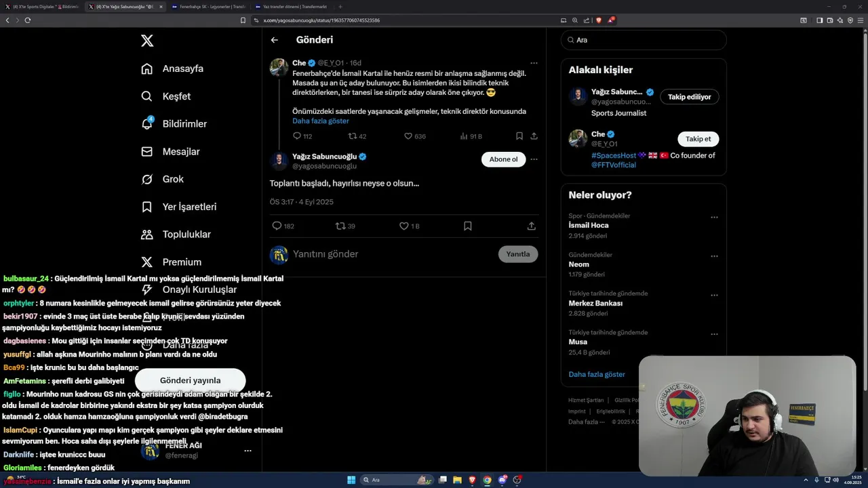Open options for Neom trend
The image size is (868, 488).
(x=714, y=256)
